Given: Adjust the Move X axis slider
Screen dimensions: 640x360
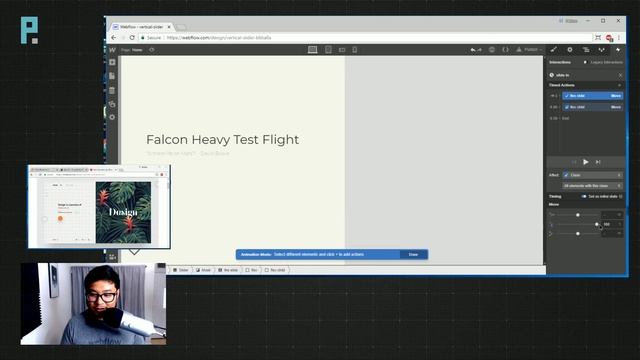Looking at the screenshot, I should (578, 215).
